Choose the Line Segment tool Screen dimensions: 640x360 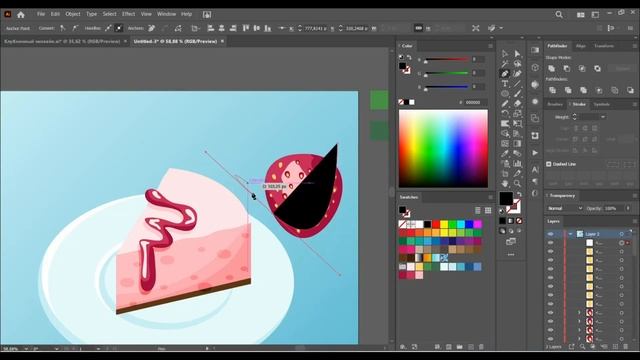coord(517,84)
